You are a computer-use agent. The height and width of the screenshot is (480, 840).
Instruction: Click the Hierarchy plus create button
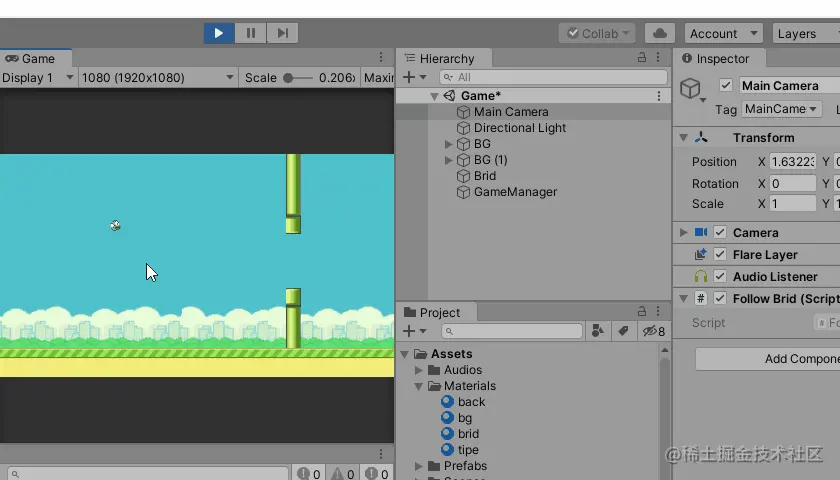pyautogui.click(x=414, y=77)
